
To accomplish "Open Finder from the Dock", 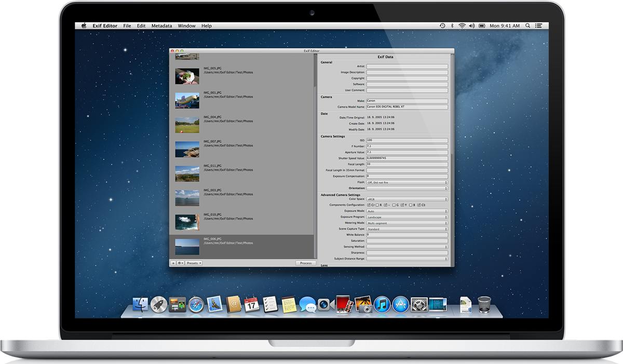I will click(x=140, y=304).
